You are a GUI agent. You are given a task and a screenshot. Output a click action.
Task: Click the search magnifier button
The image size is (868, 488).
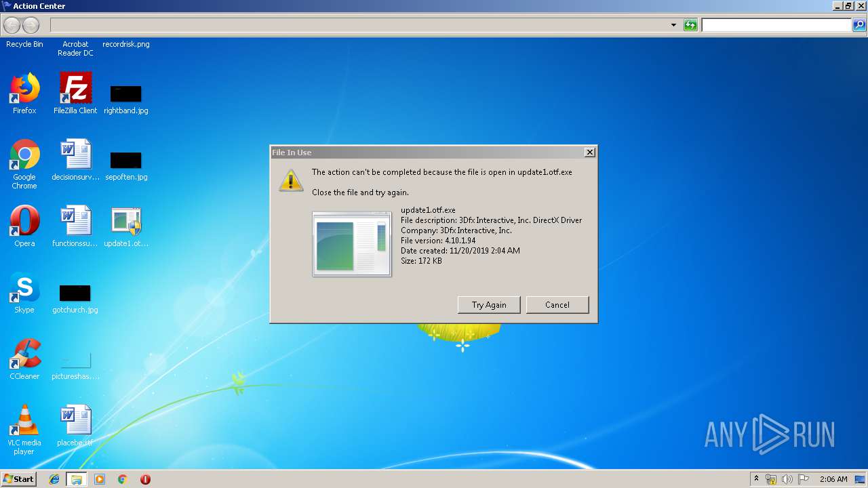click(859, 25)
